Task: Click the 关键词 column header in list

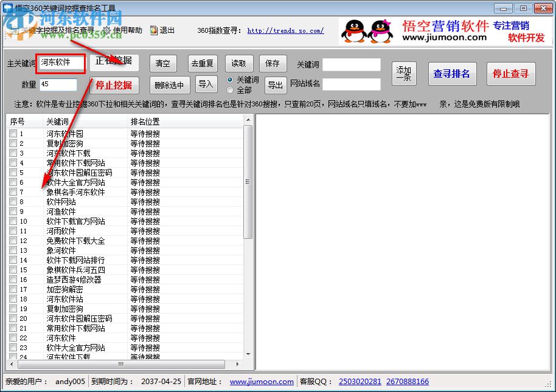Action: (85, 122)
